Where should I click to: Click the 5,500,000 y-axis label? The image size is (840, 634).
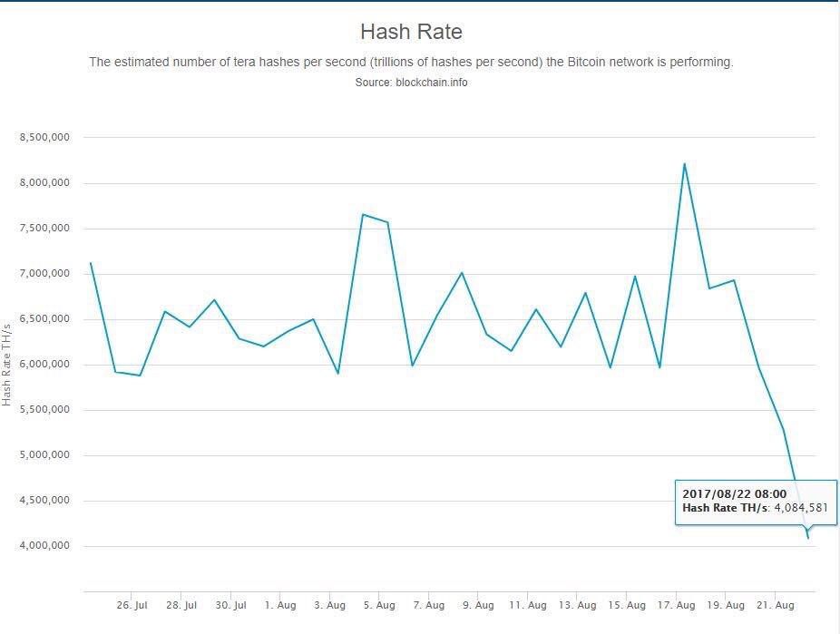(45, 410)
